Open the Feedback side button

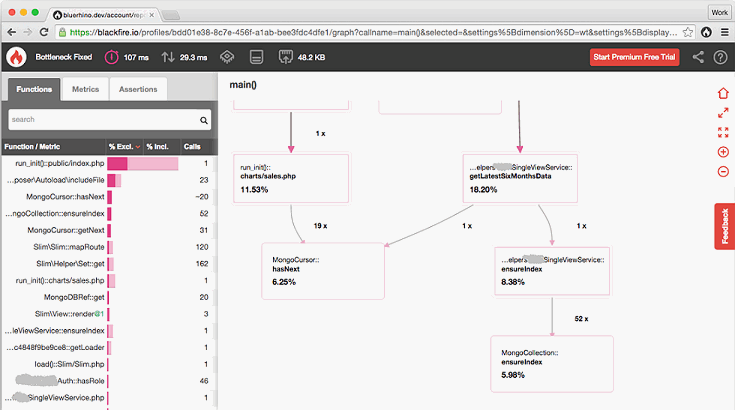tap(725, 226)
